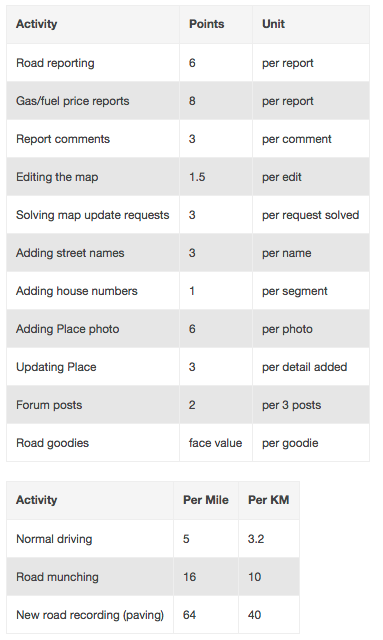Select the 1.5 points value

[197, 177]
